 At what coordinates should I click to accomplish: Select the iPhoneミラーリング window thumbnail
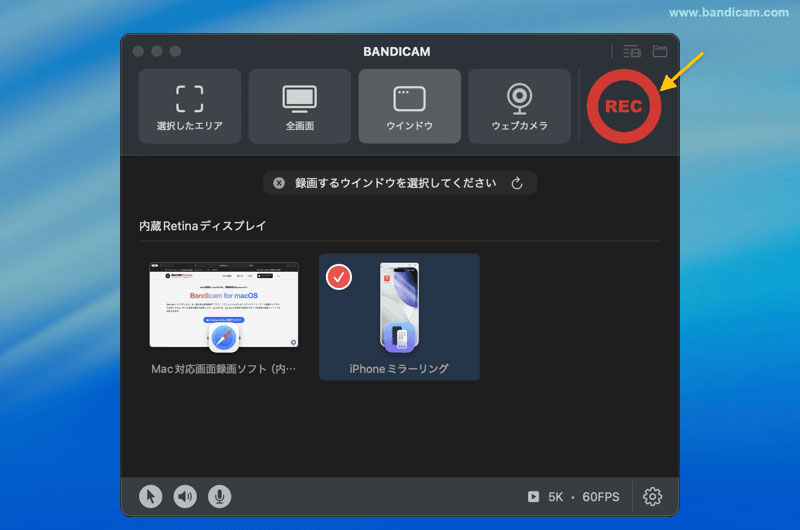[399, 310]
